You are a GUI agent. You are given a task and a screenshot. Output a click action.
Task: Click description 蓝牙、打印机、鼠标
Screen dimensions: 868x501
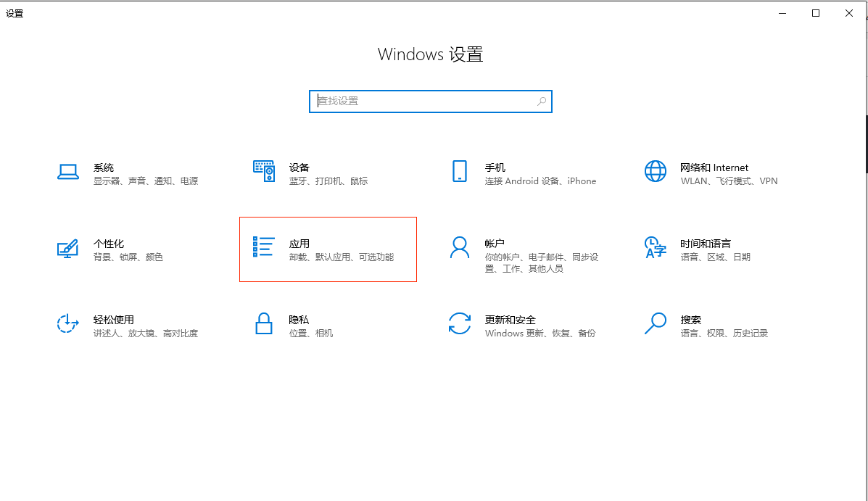point(328,181)
